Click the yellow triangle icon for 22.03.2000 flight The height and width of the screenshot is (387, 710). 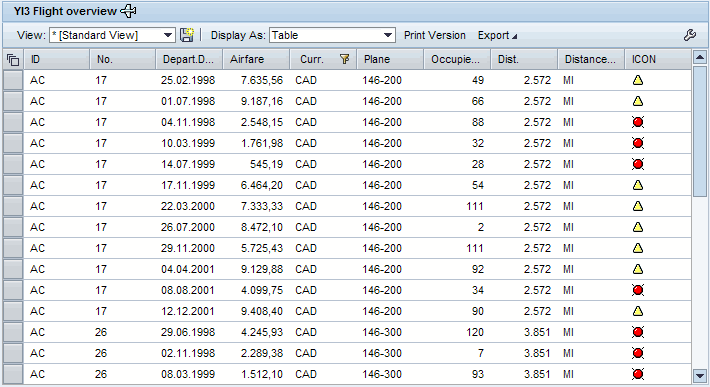click(638, 206)
